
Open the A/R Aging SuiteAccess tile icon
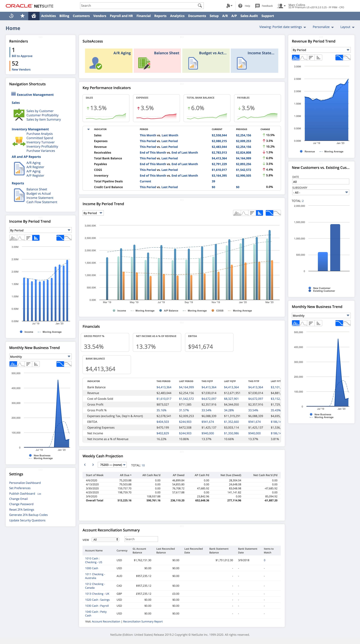95,63
